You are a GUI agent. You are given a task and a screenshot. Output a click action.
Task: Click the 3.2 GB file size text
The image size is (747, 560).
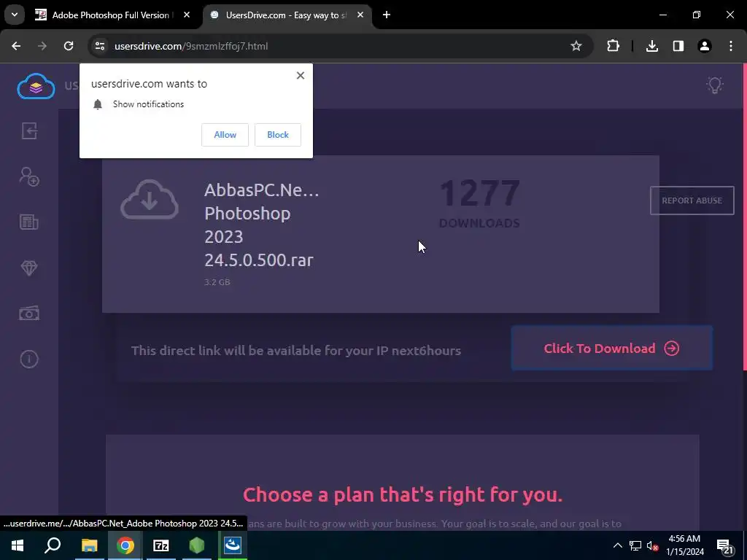click(217, 282)
